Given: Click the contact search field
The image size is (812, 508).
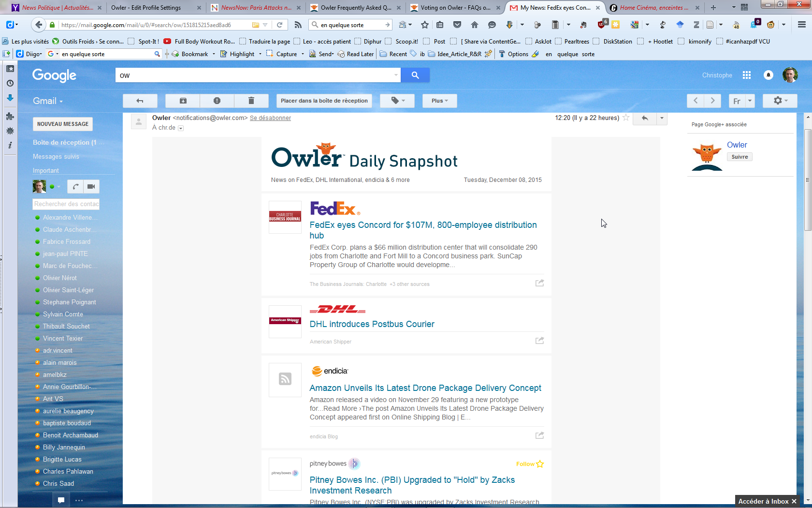Looking at the screenshot, I should click(66, 204).
